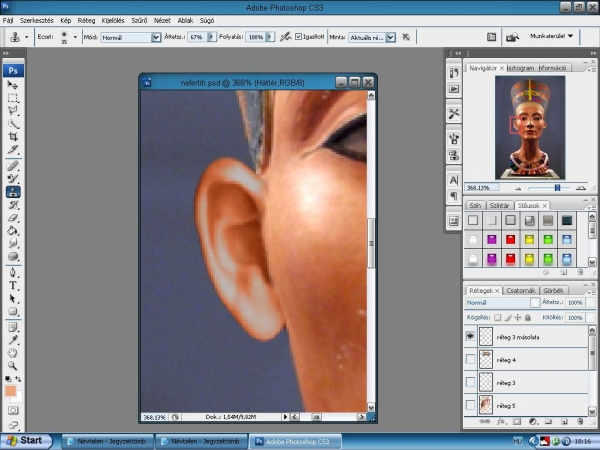Viewport: 600px width, 450px height.
Task: Toggle lock position
Action: point(518,318)
